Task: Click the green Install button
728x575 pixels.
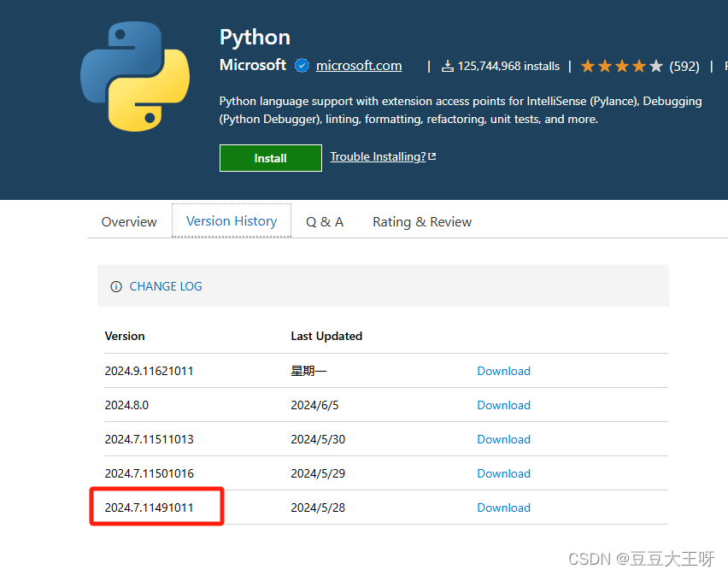Action: point(271,158)
